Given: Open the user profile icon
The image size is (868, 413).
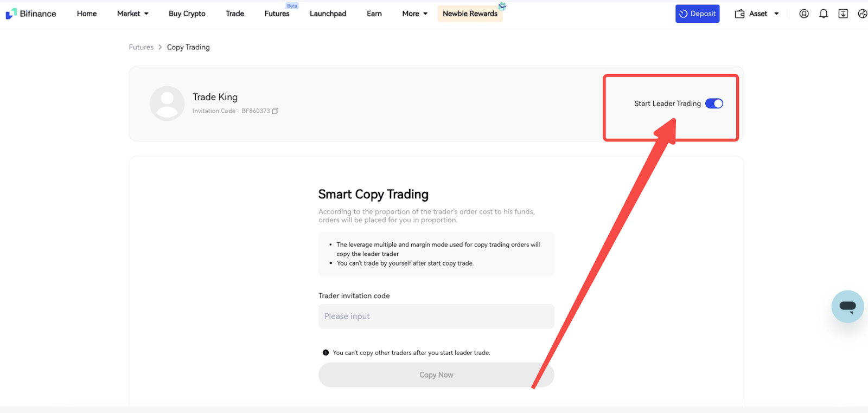Looking at the screenshot, I should (804, 14).
